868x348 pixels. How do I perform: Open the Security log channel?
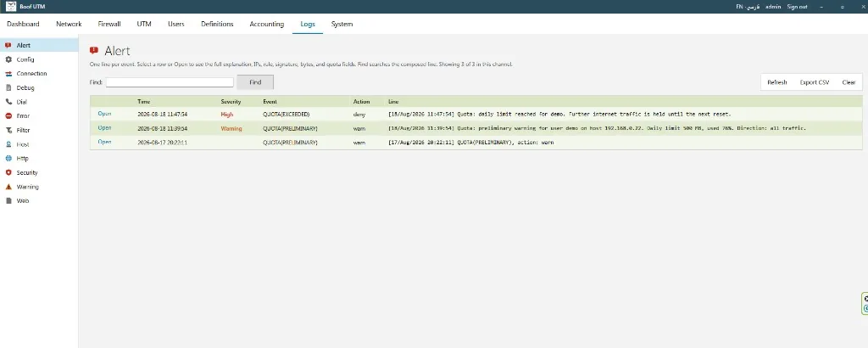pyautogui.click(x=39, y=172)
